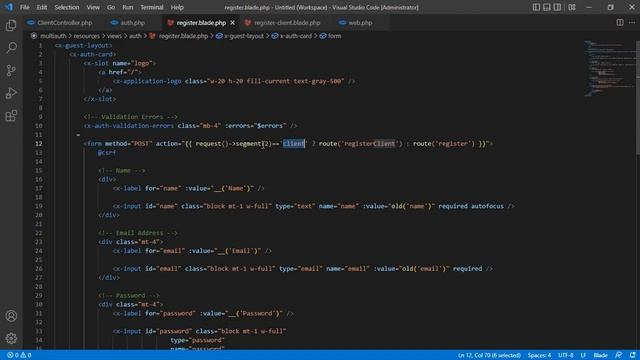Open multiauth breadcrumb dropdown
The width and height of the screenshot is (640, 360).
click(53, 36)
